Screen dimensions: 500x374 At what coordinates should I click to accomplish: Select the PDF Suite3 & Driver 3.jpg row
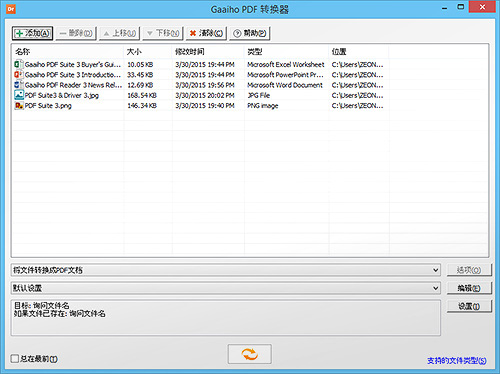point(200,95)
